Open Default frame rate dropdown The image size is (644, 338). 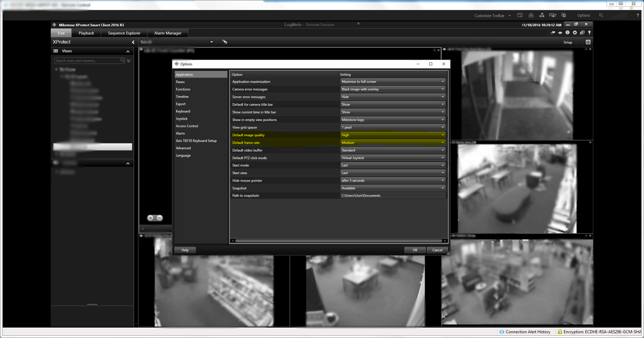tap(393, 143)
